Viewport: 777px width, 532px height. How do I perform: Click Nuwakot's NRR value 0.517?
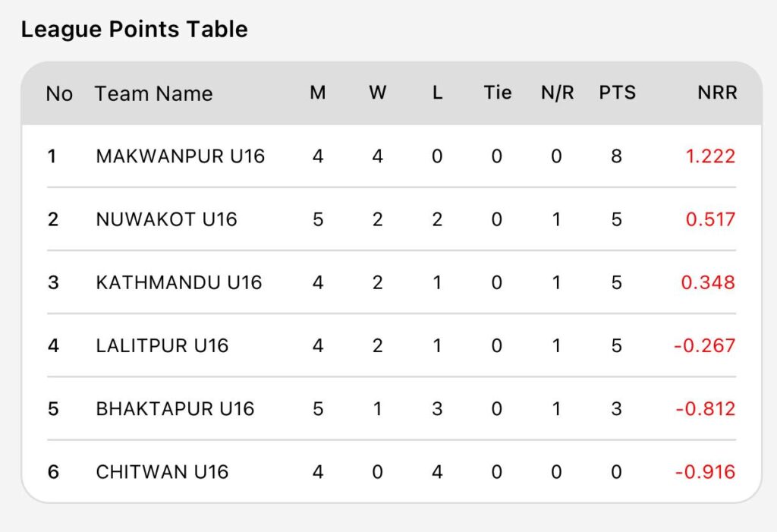[710, 219]
